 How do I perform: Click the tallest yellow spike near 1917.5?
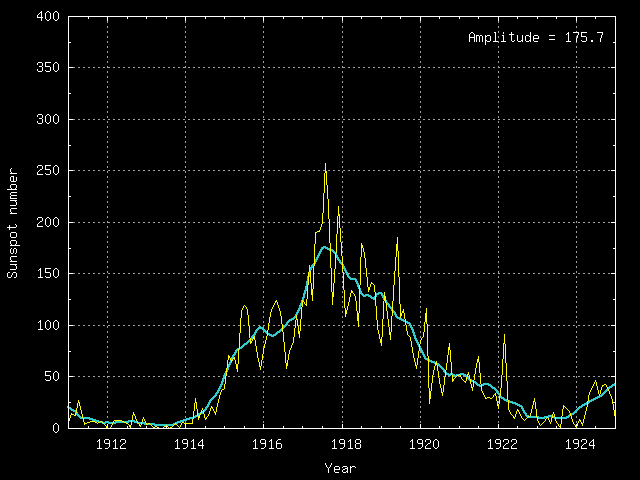(x=325, y=166)
